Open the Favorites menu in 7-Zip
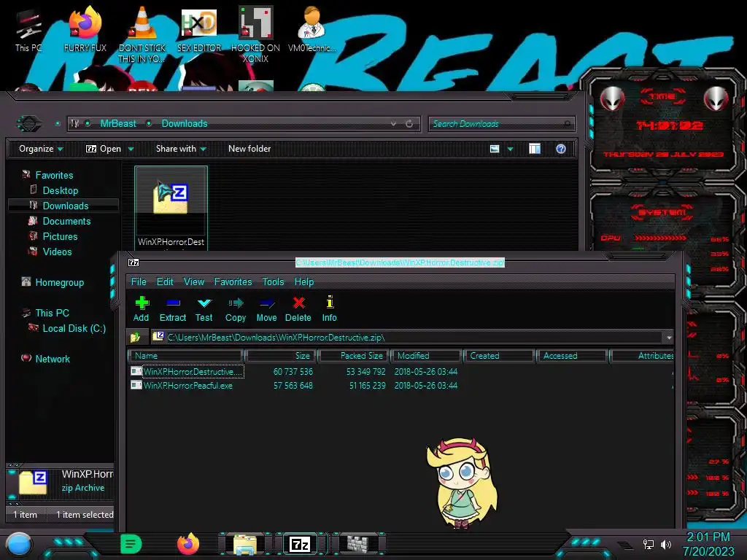Image resolution: width=747 pixels, height=560 pixels. [x=233, y=282]
